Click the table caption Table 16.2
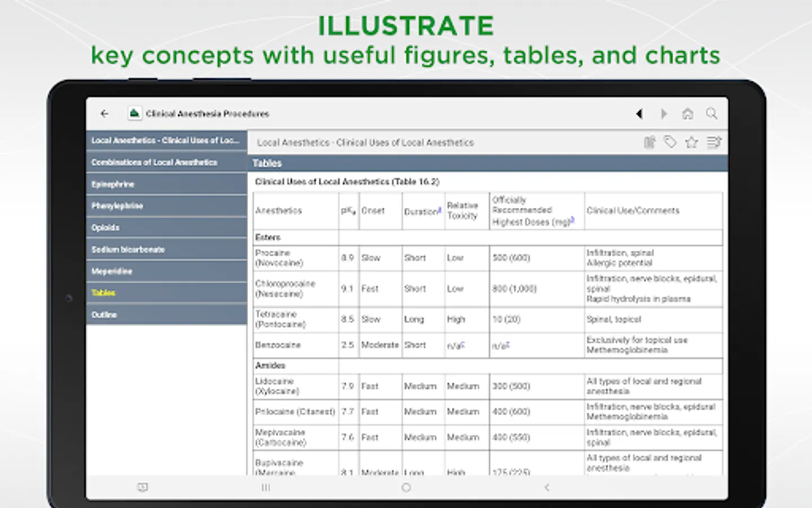The height and width of the screenshot is (508, 812). tap(347, 182)
